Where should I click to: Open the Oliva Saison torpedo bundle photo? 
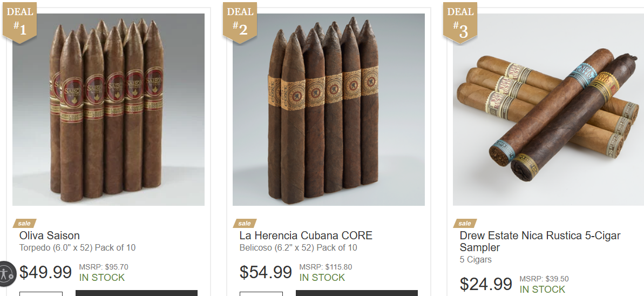tap(109, 109)
